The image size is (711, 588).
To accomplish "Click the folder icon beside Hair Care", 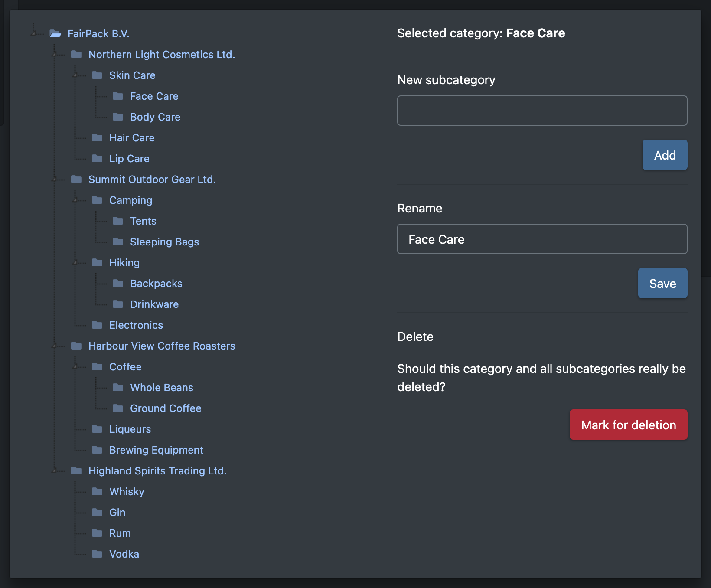I will point(97,137).
